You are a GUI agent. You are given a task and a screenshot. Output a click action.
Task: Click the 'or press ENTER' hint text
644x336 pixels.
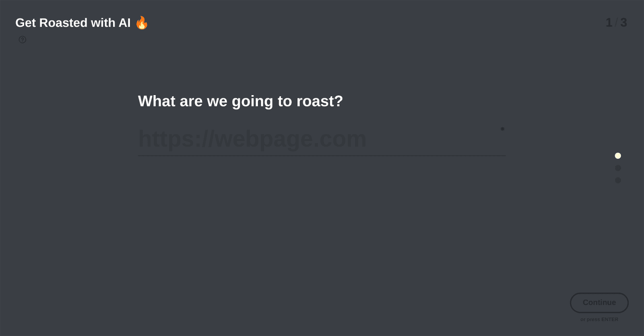click(599, 319)
